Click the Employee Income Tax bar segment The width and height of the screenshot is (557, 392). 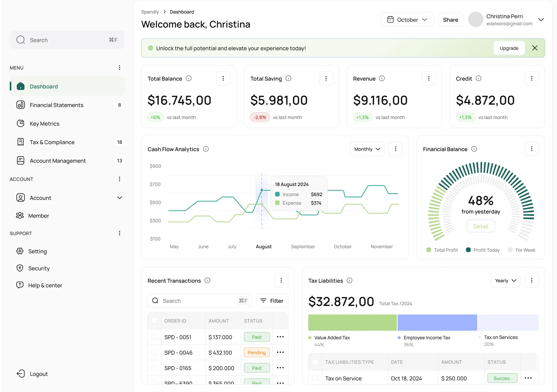tap(437, 322)
